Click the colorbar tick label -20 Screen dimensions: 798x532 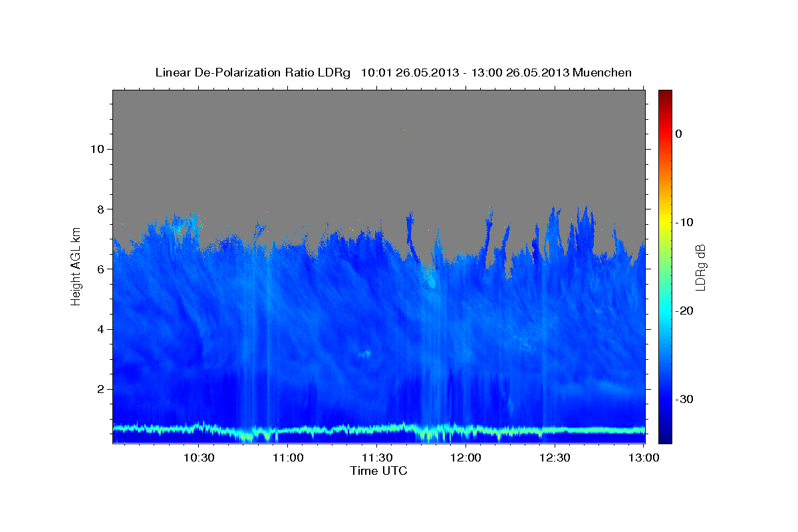coord(684,311)
